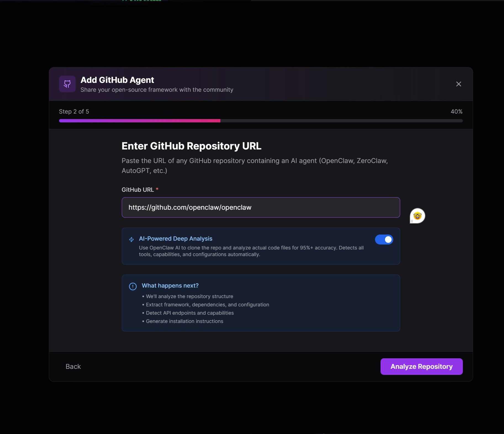504x434 pixels.
Task: Click the 'What happens next?' heading
Action: pos(170,286)
